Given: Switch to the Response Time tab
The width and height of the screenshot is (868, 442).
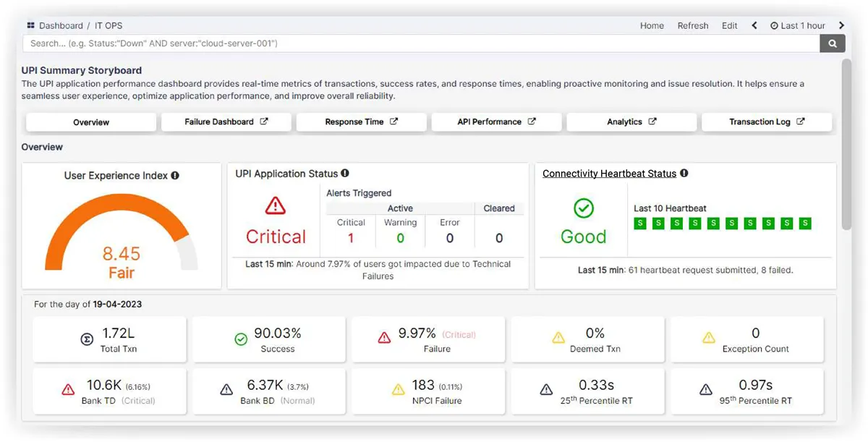Looking at the screenshot, I should click(362, 122).
